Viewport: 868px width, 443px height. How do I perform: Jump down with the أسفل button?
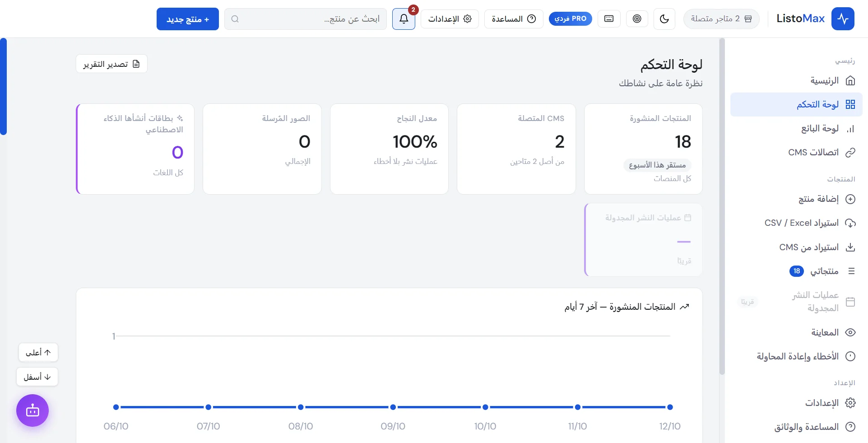37,377
